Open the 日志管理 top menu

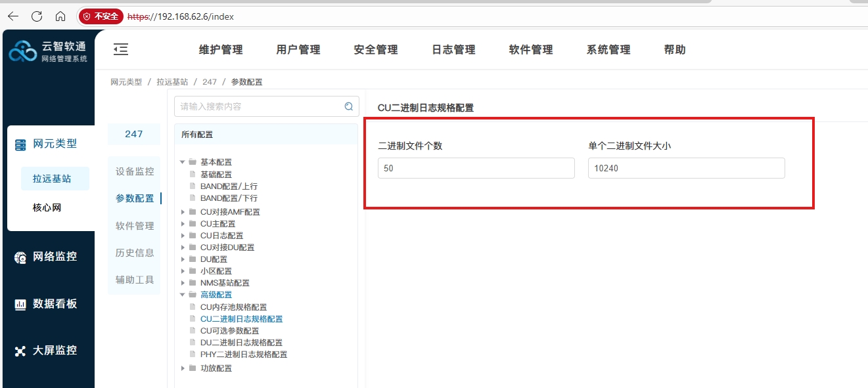[x=453, y=50]
